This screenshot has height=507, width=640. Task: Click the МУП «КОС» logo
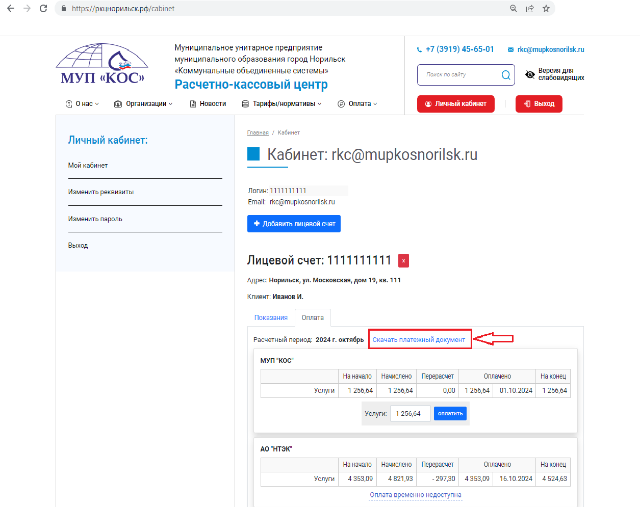click(101, 66)
